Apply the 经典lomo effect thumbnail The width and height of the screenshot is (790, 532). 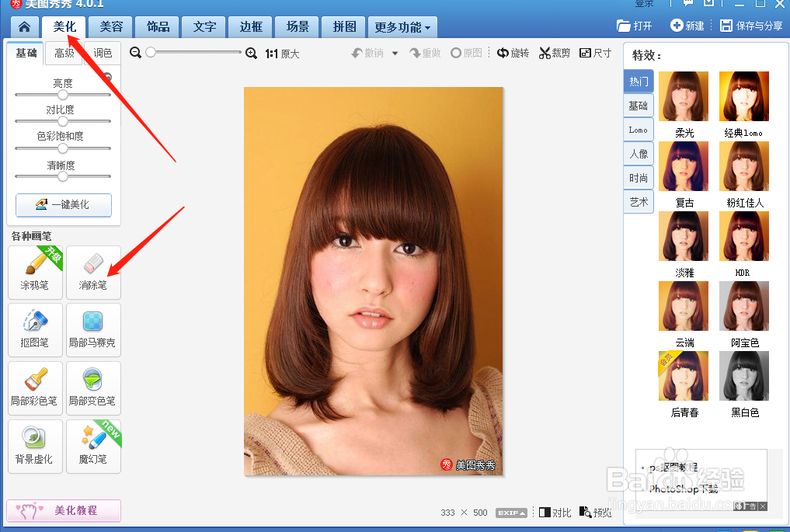(x=744, y=96)
